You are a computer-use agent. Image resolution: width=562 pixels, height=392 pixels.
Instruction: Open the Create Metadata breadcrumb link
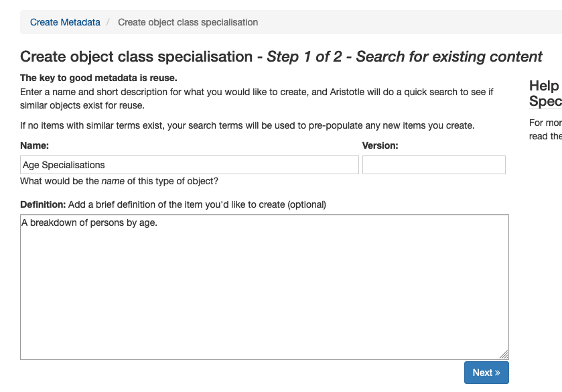65,22
